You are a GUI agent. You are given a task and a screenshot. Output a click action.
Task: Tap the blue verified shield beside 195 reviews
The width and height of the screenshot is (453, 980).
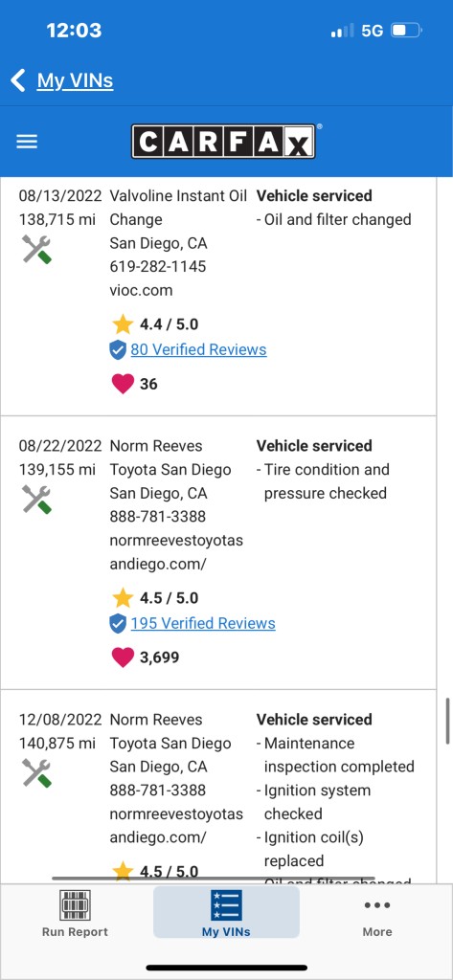pos(118,624)
